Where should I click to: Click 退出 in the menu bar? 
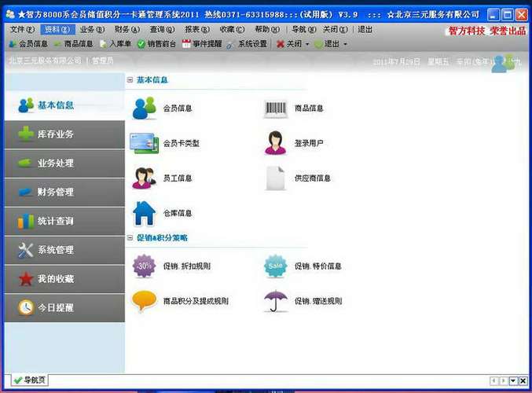pos(365,30)
